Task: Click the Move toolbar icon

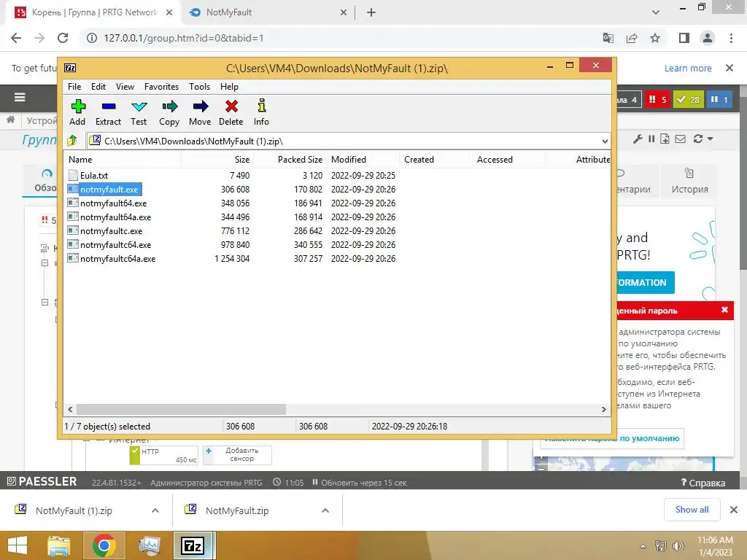Action: pyautogui.click(x=200, y=112)
